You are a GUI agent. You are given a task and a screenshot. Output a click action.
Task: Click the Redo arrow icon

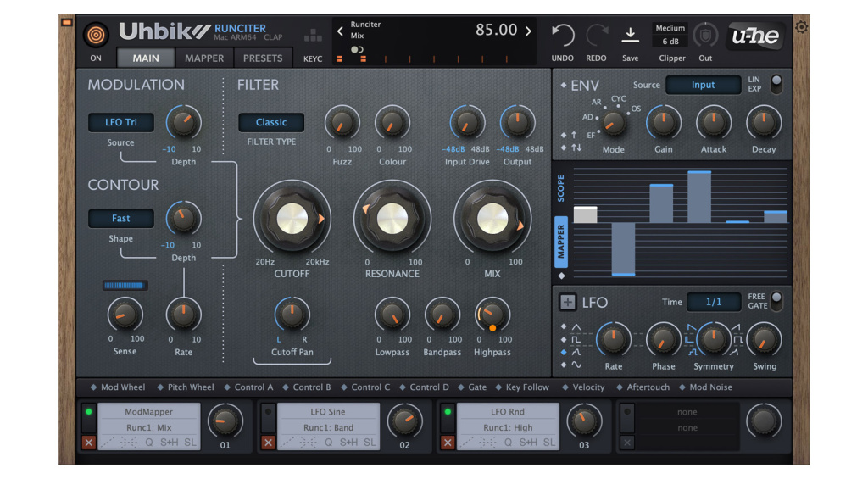pyautogui.click(x=597, y=36)
